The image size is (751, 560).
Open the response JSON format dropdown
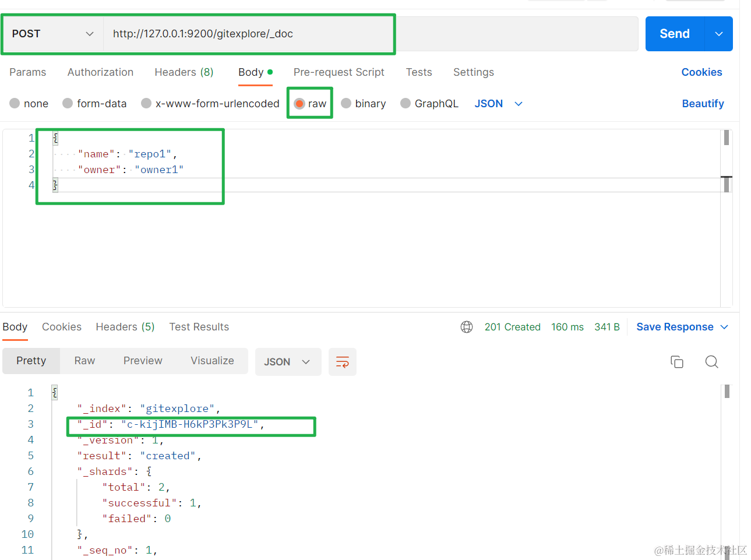(x=288, y=362)
